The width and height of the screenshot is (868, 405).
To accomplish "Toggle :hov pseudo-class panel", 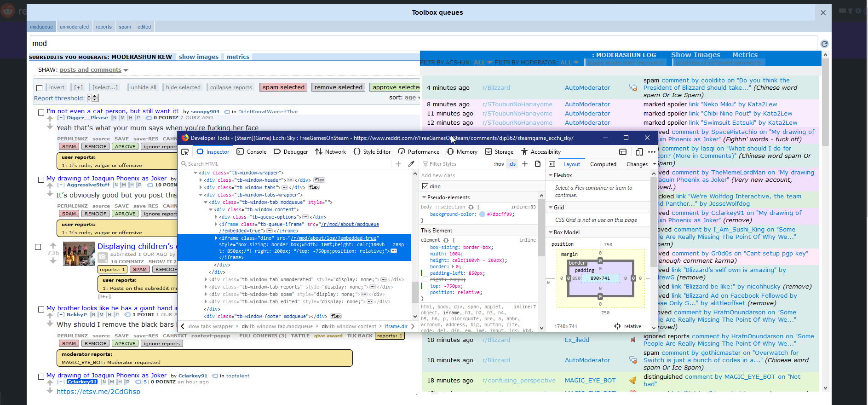I will coord(499,164).
